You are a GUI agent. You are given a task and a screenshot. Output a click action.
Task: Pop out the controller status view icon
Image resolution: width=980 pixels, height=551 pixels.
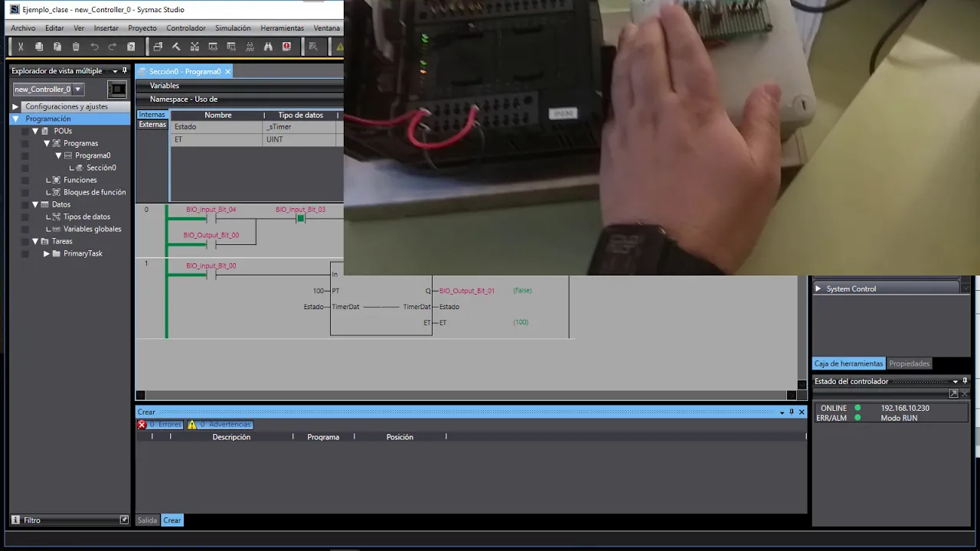tap(953, 393)
